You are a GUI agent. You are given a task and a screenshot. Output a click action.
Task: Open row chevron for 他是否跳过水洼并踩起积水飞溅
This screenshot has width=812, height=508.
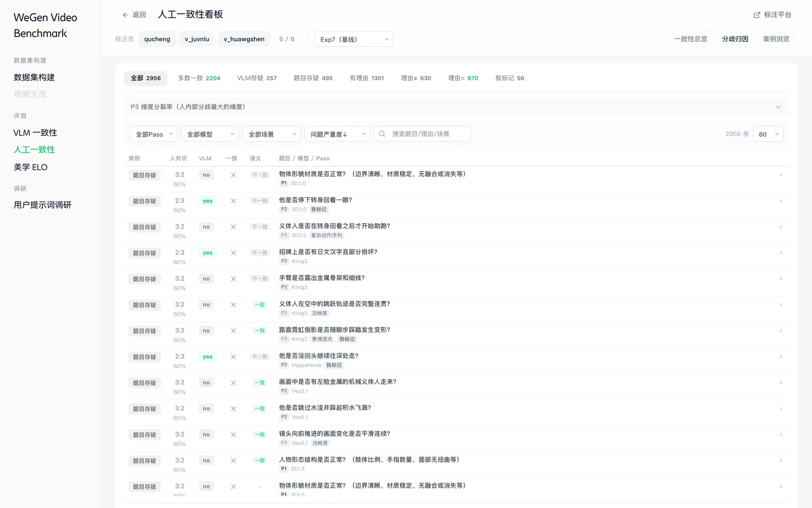tap(781, 408)
